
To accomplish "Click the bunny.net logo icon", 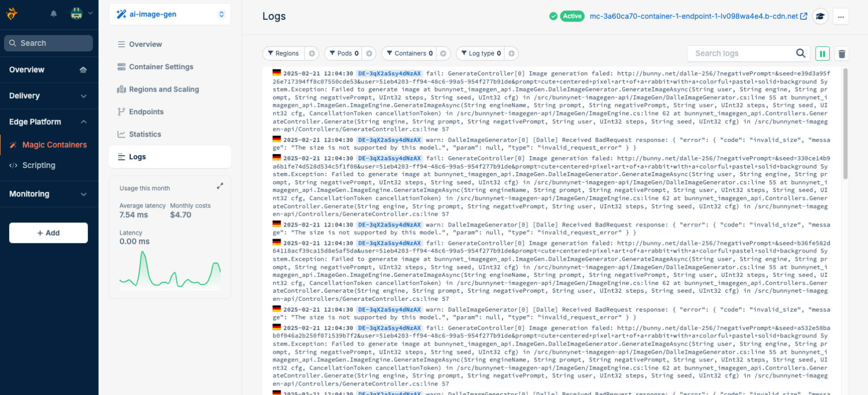I will [12, 14].
